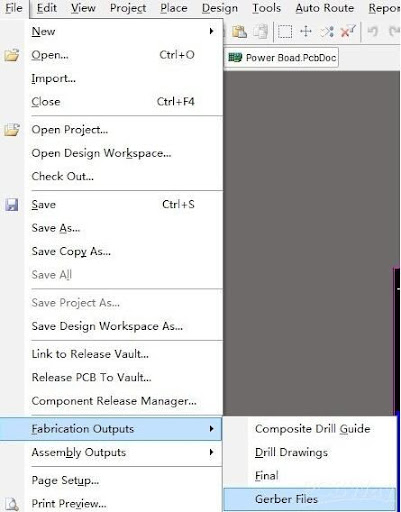Click the Open Project folder icon
Viewport: 401px width, 512px height.
point(11,129)
